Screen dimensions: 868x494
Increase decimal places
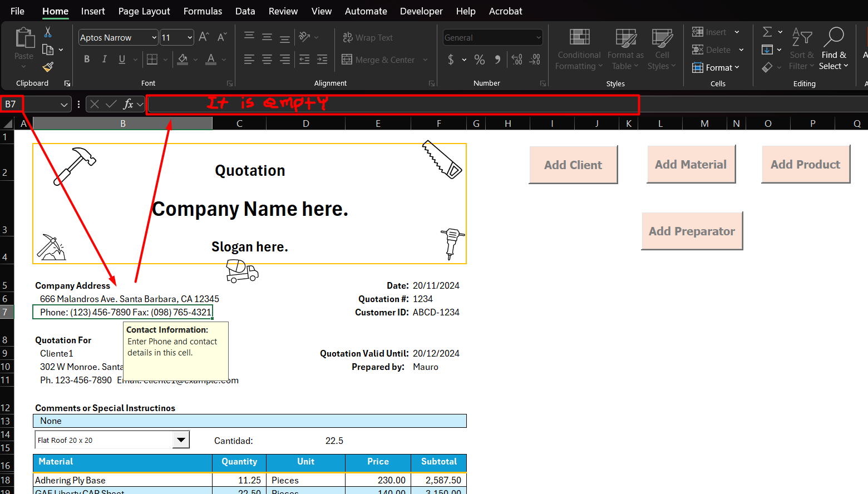[517, 60]
